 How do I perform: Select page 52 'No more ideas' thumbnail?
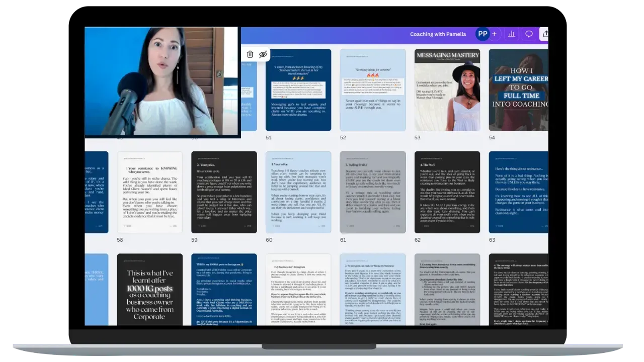372,89
